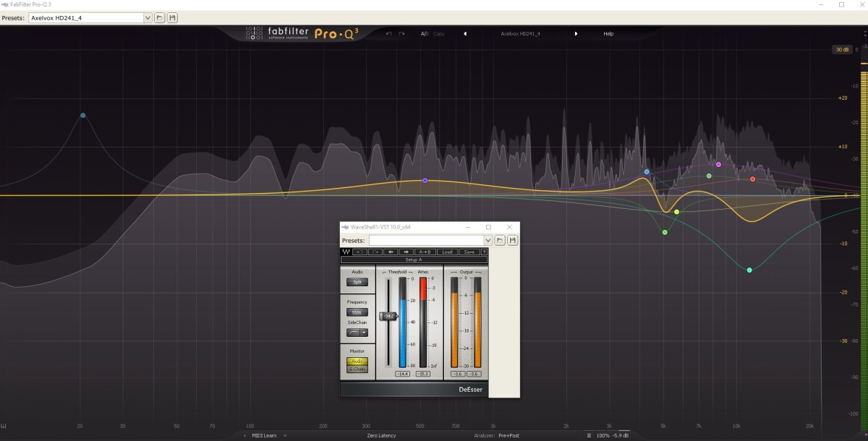
Task: Open the MIDI Learn dropdown arrow
Action: coord(285,436)
